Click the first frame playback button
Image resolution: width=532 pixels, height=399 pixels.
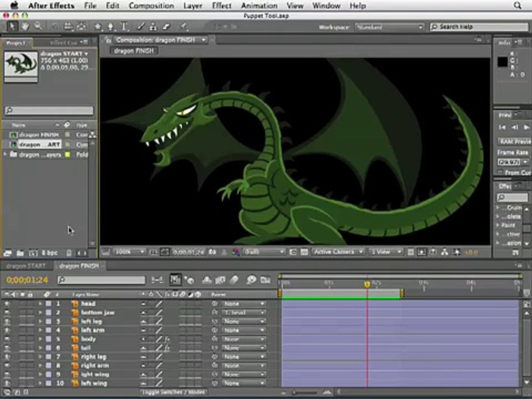pyautogui.click(x=502, y=127)
